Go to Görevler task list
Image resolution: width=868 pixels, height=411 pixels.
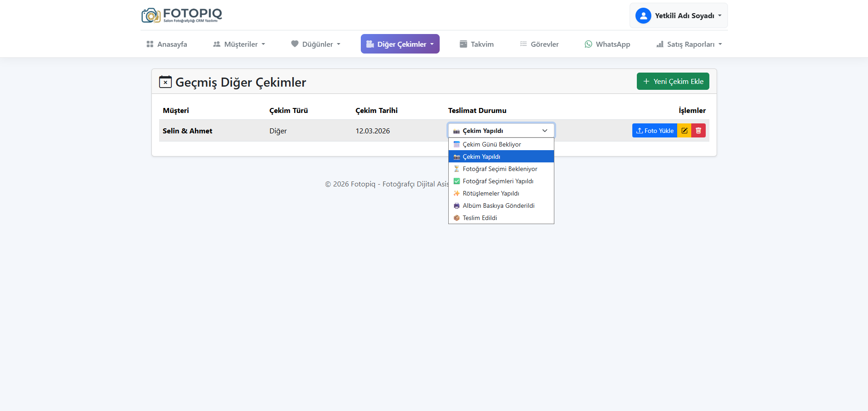pyautogui.click(x=539, y=44)
